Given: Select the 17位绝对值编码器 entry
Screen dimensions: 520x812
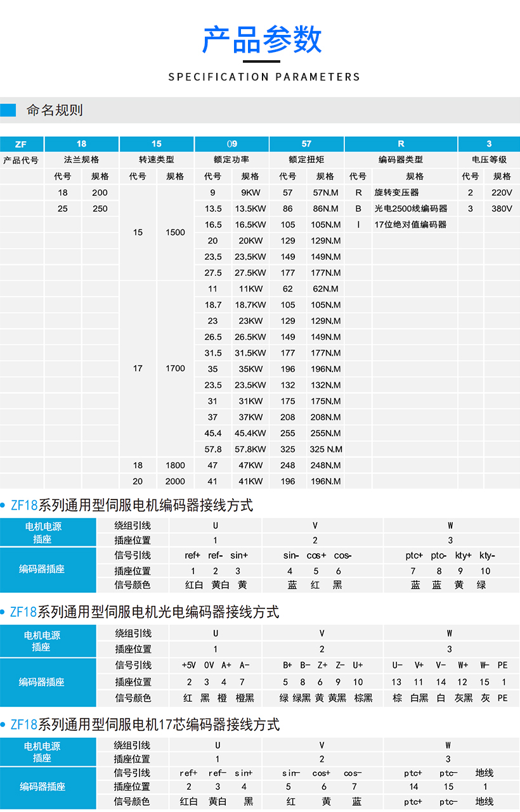Looking at the screenshot, I should pyautogui.click(x=410, y=224).
